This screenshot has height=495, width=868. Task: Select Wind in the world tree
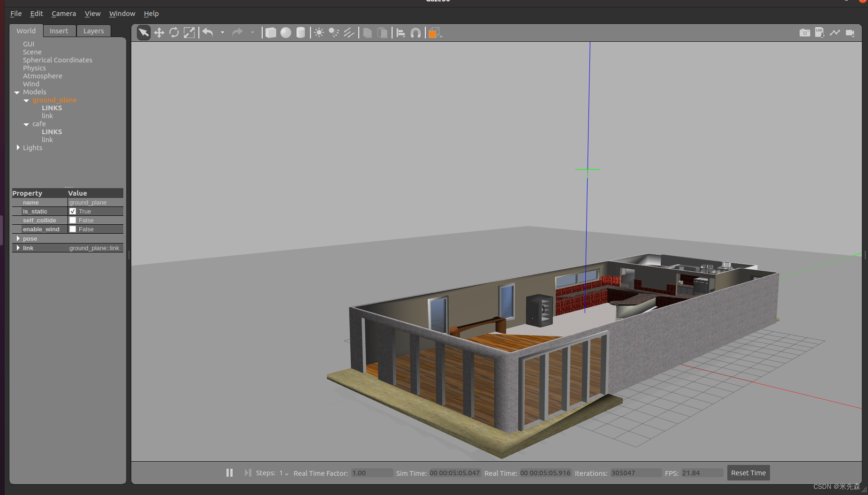tap(31, 84)
